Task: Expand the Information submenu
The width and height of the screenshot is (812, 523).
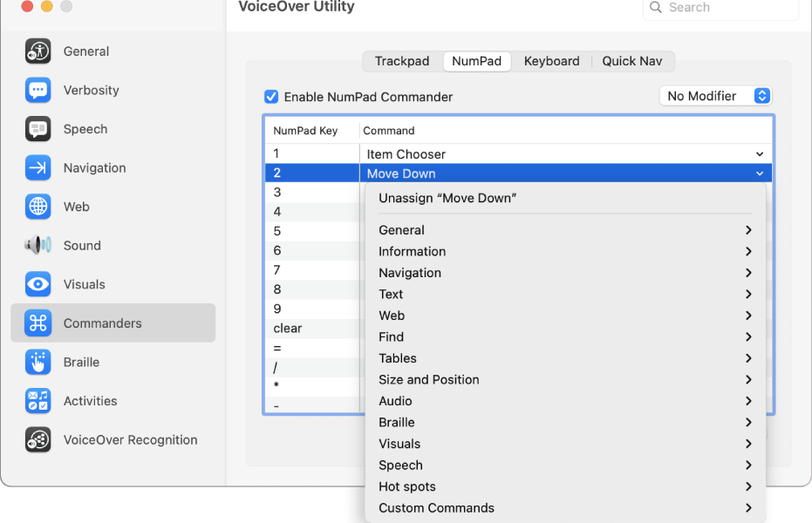Action: (565, 251)
